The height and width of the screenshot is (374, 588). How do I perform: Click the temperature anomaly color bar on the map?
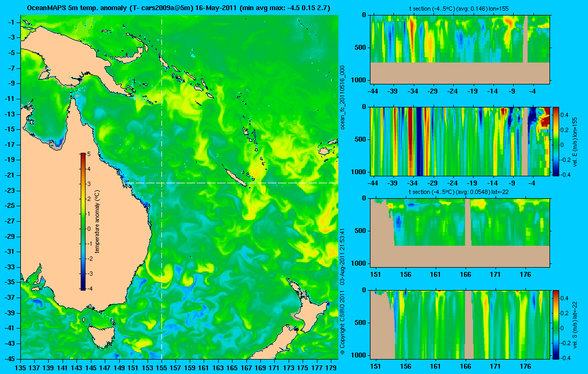[x=83, y=221]
